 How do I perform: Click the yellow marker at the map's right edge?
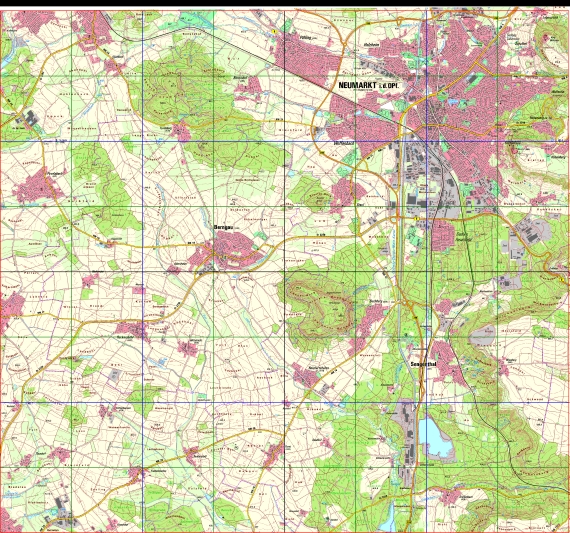[x=562, y=279]
